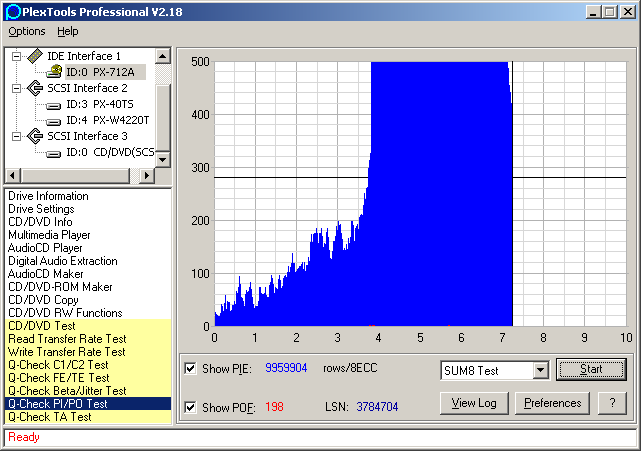Click the device tree scroll right arrow
The image size is (641, 451).
[147, 176]
